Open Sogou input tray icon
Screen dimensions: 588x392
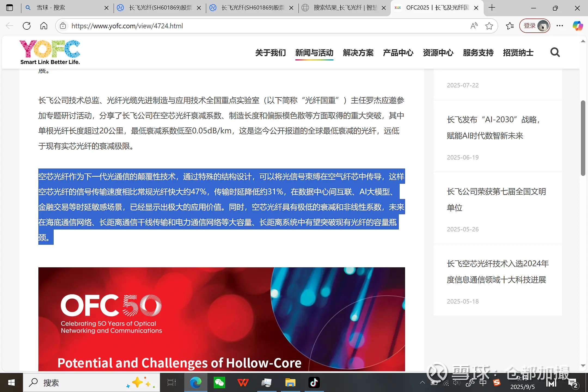click(x=497, y=383)
